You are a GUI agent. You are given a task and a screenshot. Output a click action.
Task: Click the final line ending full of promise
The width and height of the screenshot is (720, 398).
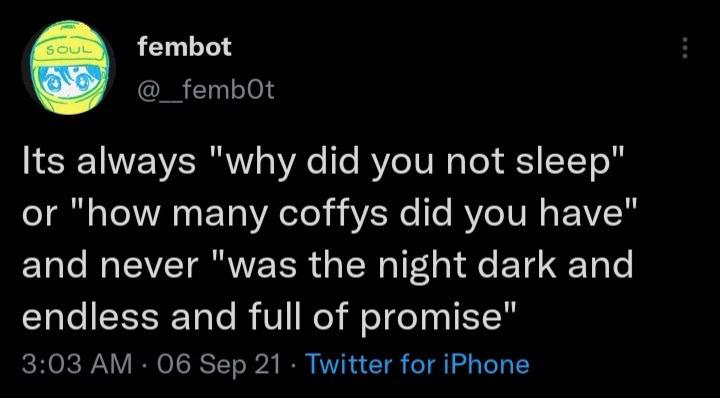pos(270,317)
